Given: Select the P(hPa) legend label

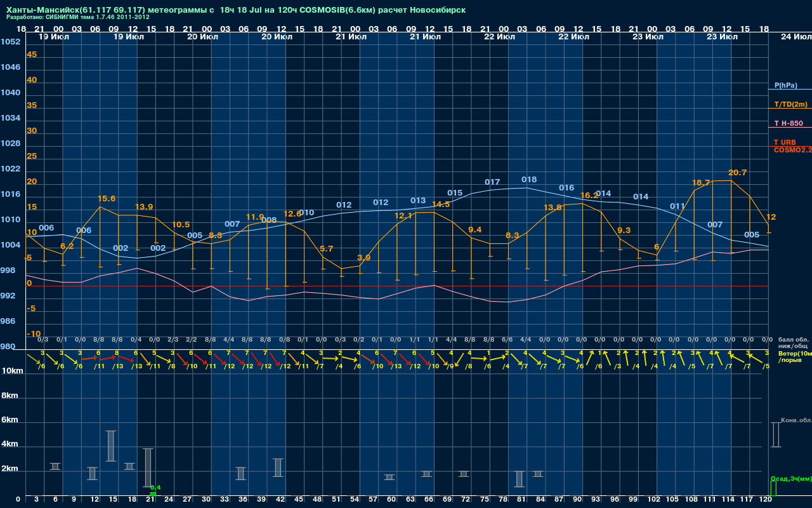Looking at the screenshot, I should (x=785, y=85).
